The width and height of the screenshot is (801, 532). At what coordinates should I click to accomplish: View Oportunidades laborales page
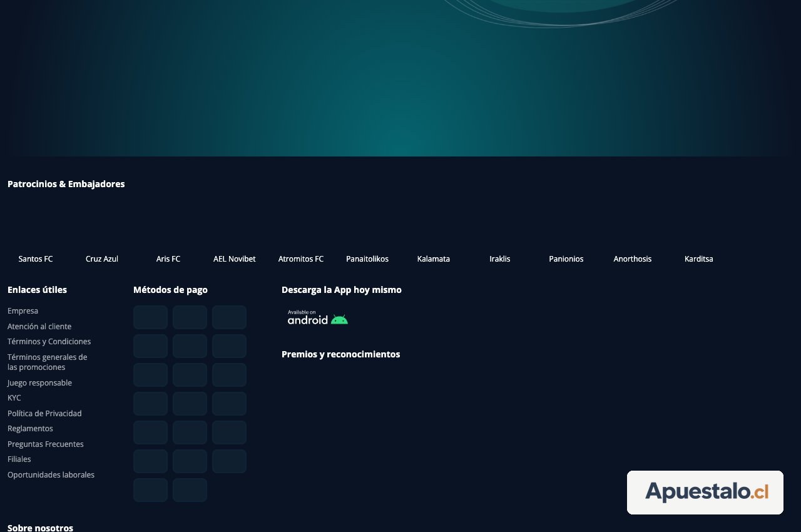51,475
